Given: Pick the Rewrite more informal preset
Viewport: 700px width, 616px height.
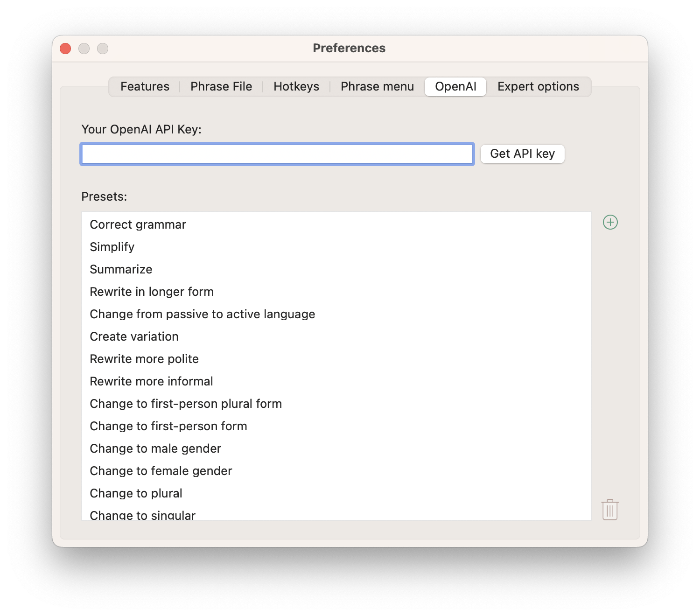Looking at the screenshot, I should click(x=336, y=381).
